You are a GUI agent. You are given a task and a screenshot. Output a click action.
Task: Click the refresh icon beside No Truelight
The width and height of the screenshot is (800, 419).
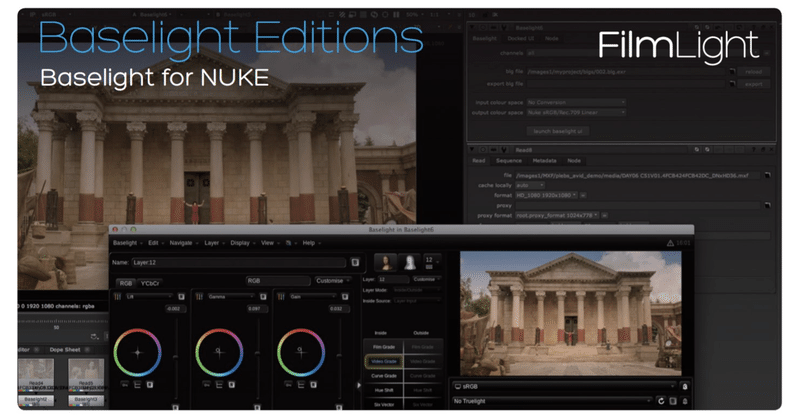click(661, 401)
